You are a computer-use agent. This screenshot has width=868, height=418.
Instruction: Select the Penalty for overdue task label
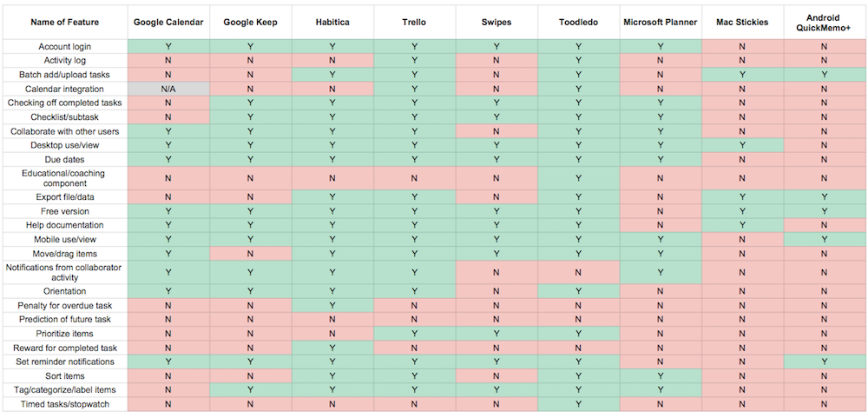coord(65,306)
